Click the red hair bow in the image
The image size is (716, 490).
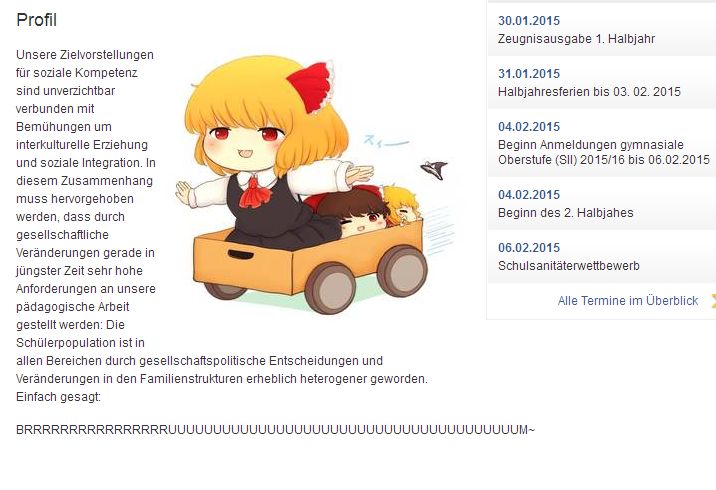tap(311, 87)
